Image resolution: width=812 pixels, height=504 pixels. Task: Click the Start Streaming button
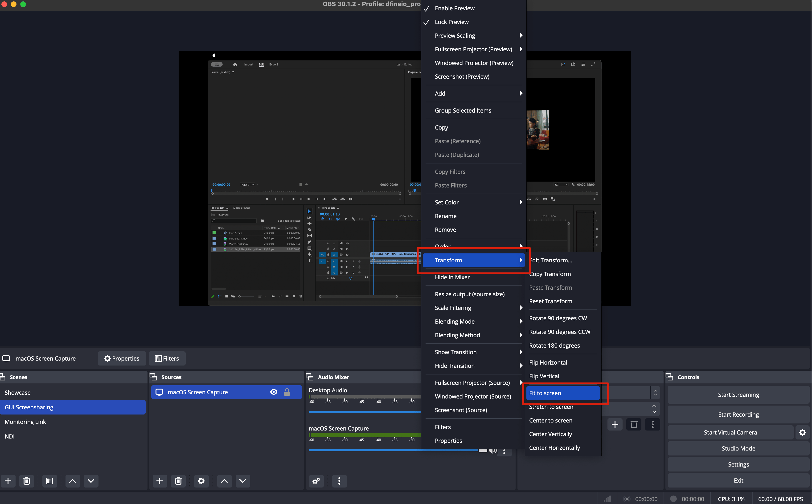[x=738, y=395]
